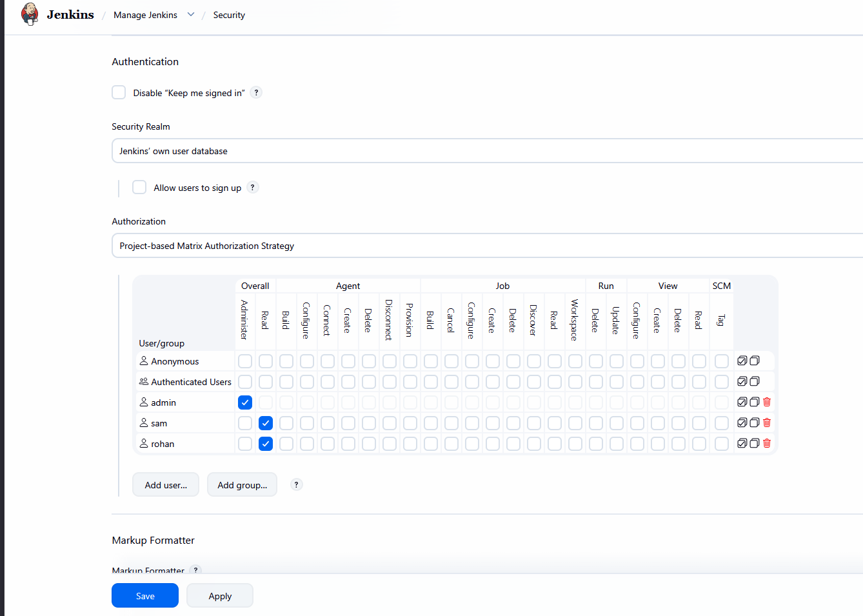The width and height of the screenshot is (863, 616).
Task: Unselect all permissions for Authenticated Users
Action: point(755,381)
